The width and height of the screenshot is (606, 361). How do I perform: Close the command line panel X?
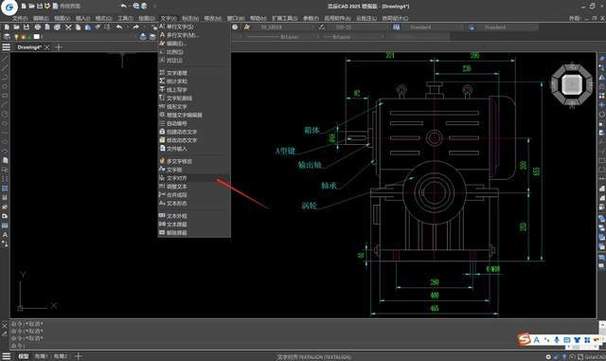point(5,325)
